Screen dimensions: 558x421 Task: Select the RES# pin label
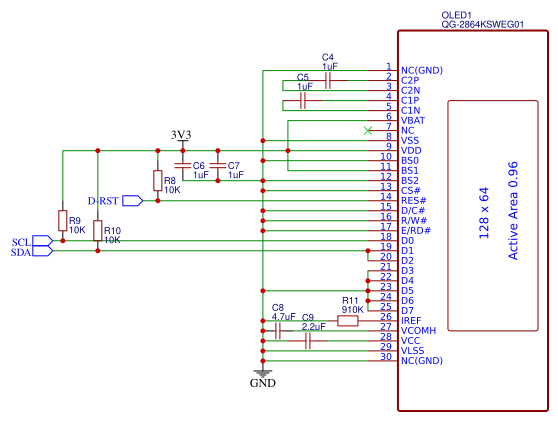[x=414, y=201]
